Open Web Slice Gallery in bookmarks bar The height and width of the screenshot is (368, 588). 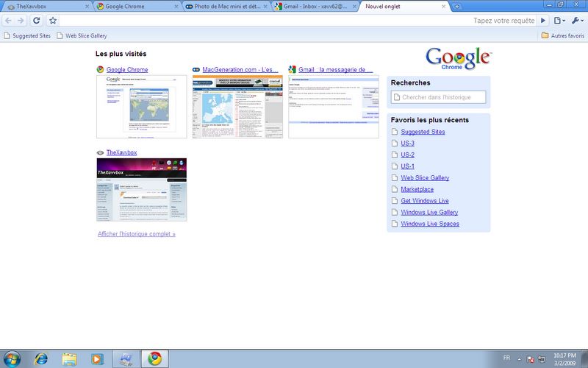82,35
